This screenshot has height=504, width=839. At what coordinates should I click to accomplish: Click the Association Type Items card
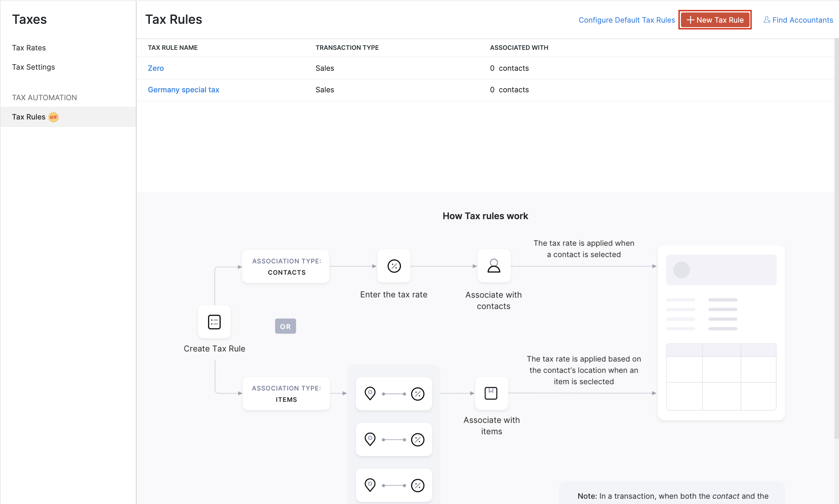(x=286, y=394)
